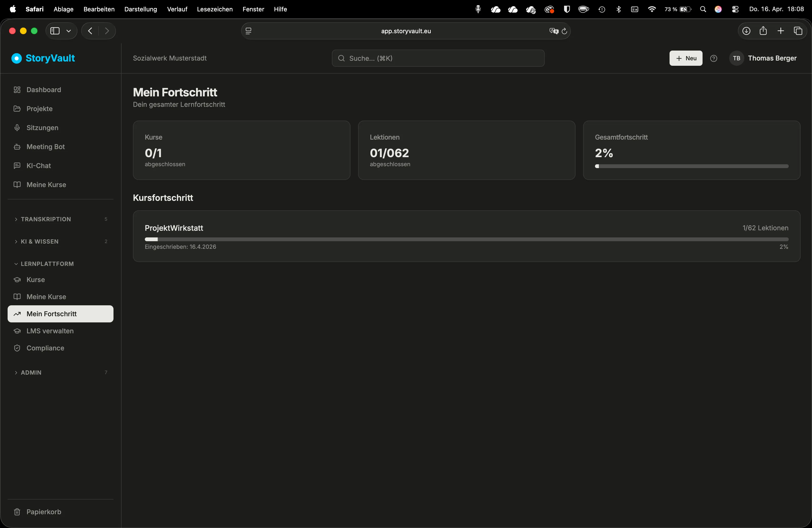Click the Neu button
812x528 pixels.
tap(686, 58)
